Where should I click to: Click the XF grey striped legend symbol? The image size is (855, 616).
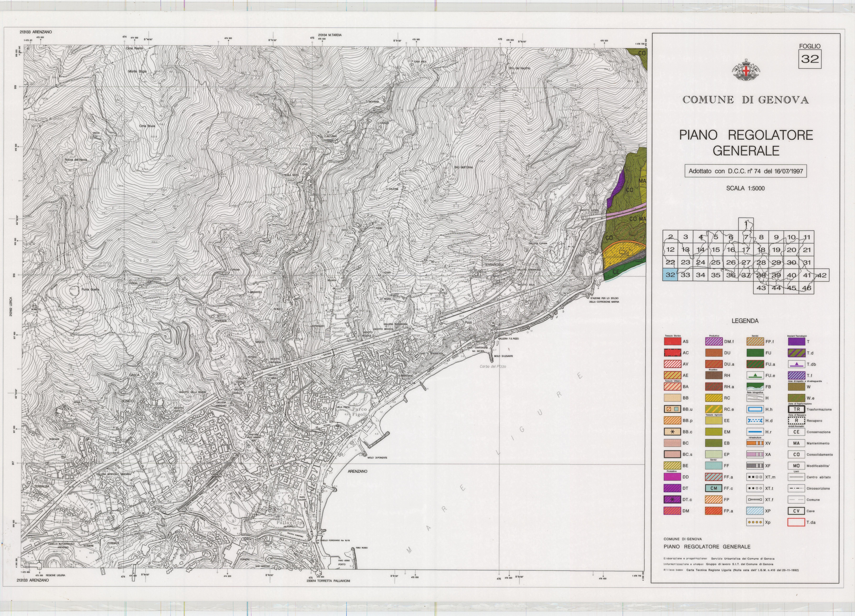tap(755, 466)
